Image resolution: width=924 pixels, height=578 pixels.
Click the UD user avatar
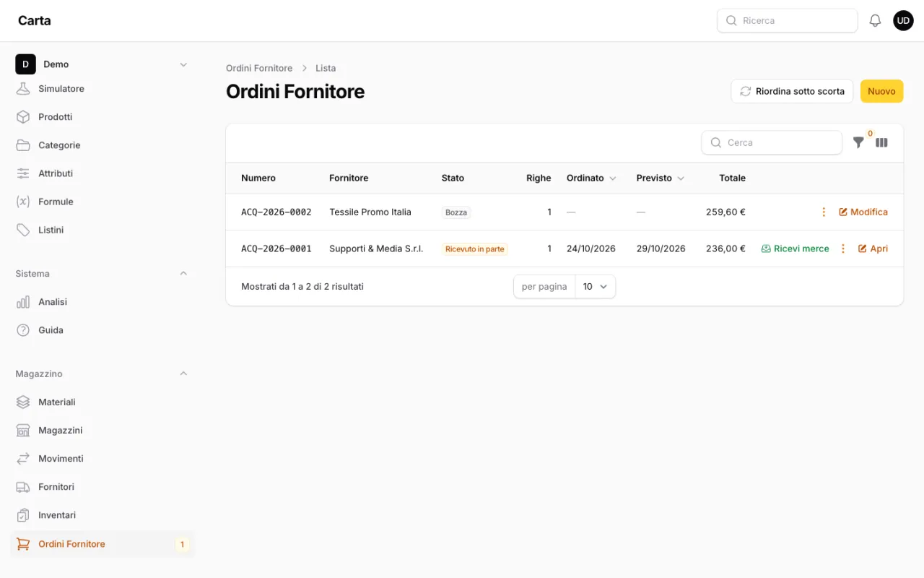[903, 21]
